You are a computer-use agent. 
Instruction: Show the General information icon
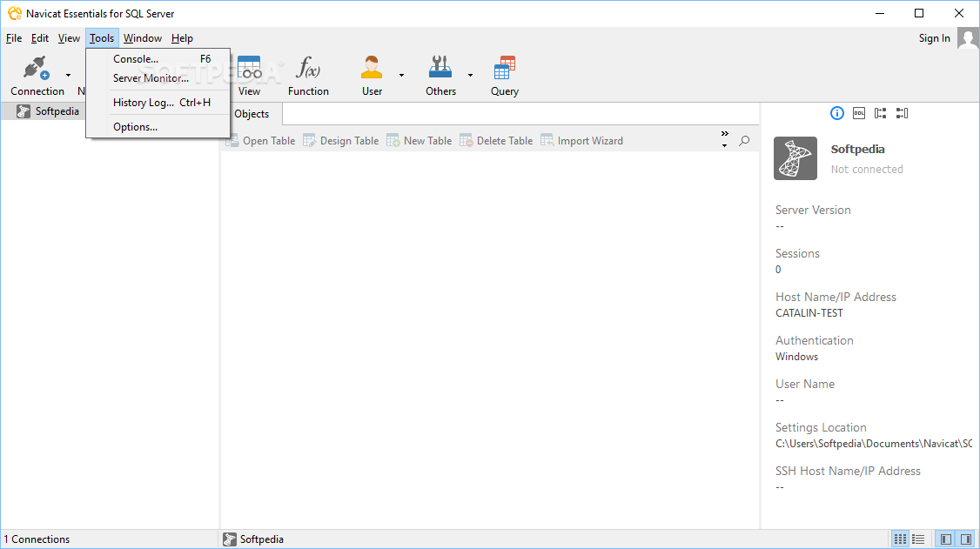tap(837, 113)
